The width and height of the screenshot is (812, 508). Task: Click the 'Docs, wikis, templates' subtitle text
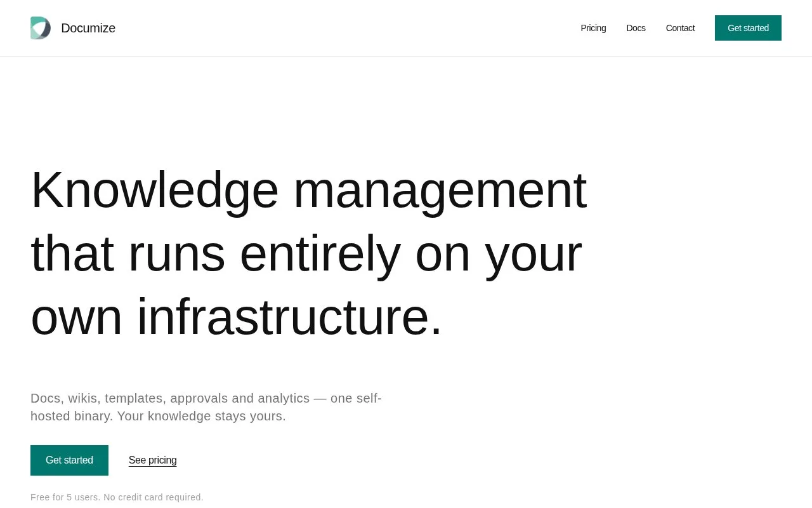coord(206,407)
